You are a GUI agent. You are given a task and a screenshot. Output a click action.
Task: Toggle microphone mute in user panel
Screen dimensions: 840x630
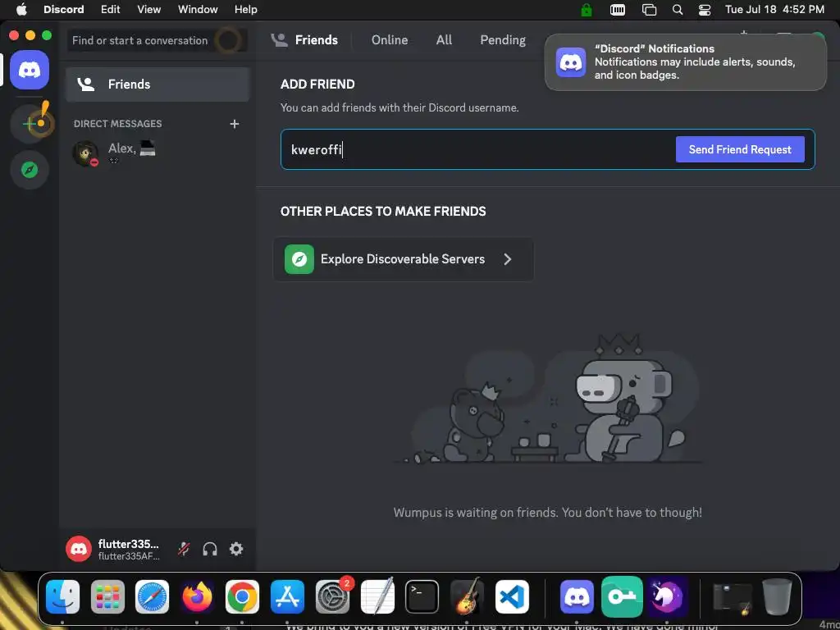(x=184, y=549)
